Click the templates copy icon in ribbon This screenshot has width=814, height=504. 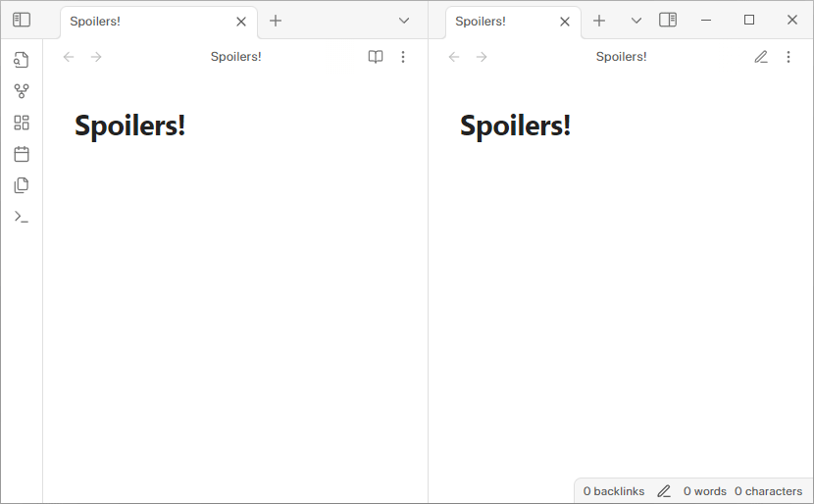(x=22, y=185)
